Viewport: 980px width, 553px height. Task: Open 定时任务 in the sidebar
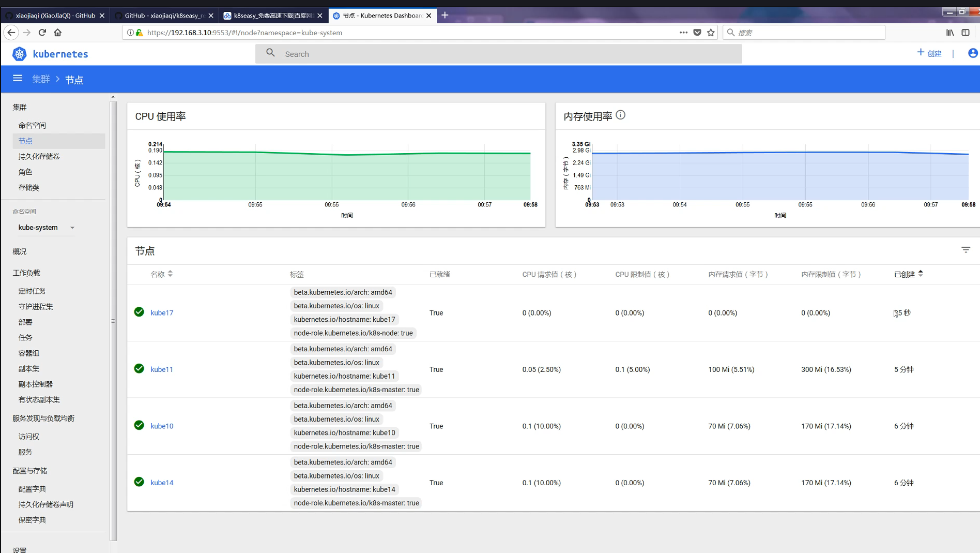tap(32, 291)
